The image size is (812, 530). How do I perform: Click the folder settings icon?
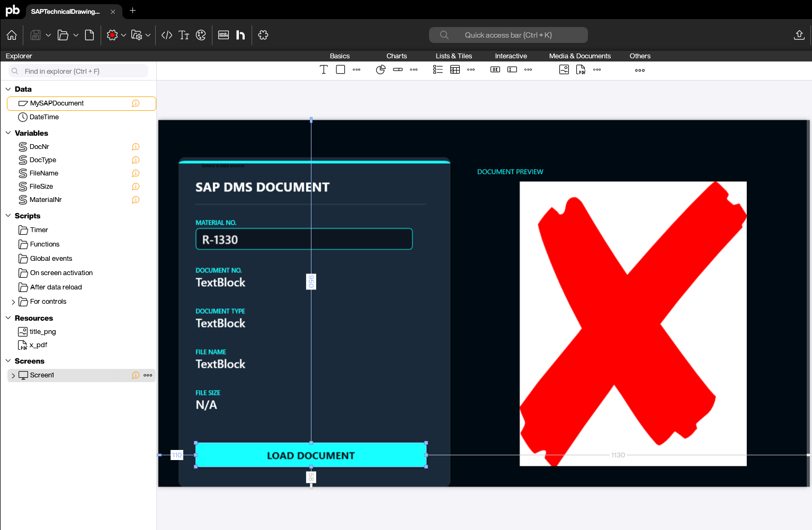pyautogui.click(x=137, y=35)
